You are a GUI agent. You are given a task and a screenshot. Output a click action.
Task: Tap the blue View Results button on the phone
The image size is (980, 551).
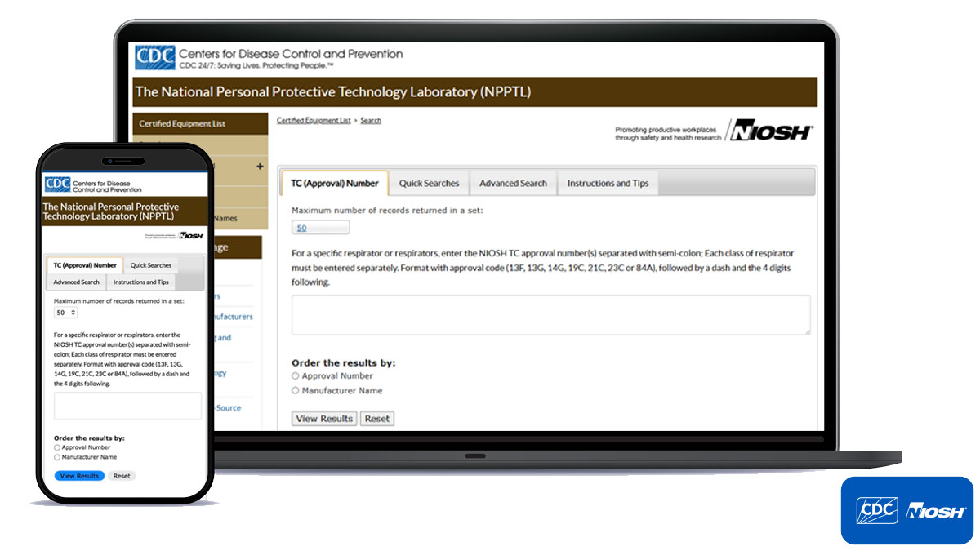[79, 476]
